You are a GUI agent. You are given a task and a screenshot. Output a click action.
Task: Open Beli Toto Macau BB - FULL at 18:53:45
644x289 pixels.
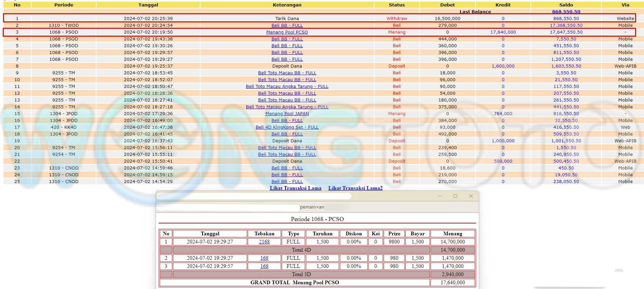(x=287, y=73)
